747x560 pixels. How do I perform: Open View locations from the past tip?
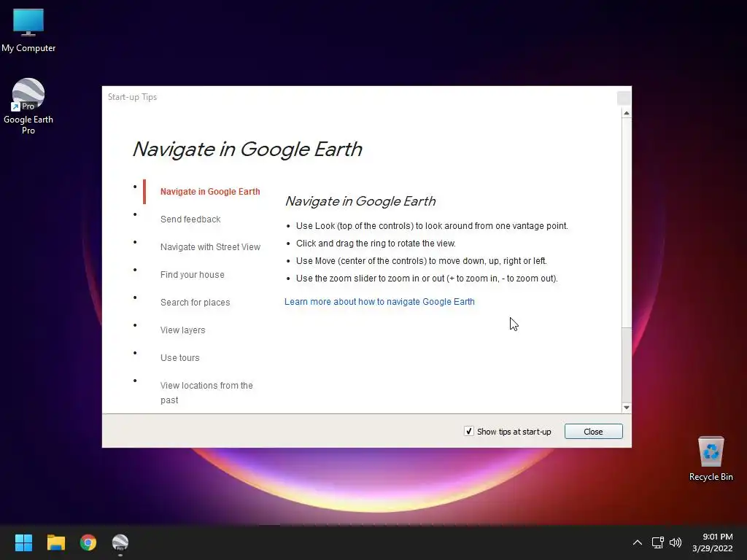(x=206, y=392)
